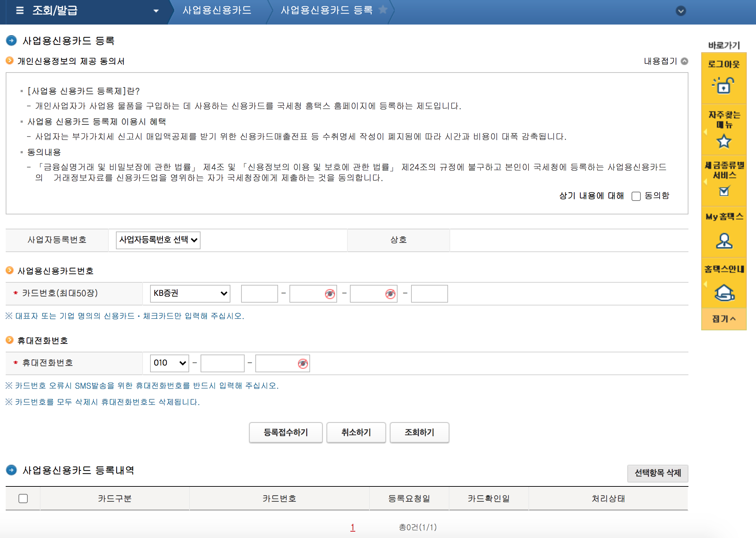Open the Hometax guide house icon
756x538 pixels.
point(724,293)
